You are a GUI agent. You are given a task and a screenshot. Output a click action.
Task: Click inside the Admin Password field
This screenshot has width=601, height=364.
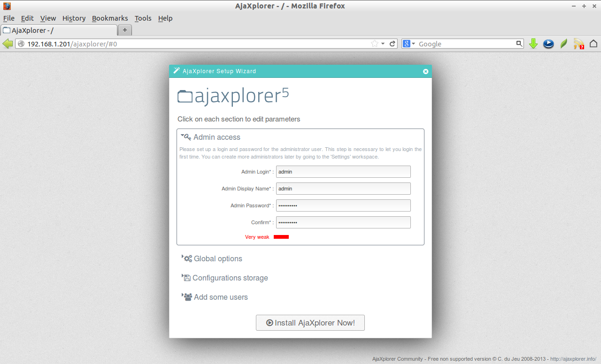point(343,205)
